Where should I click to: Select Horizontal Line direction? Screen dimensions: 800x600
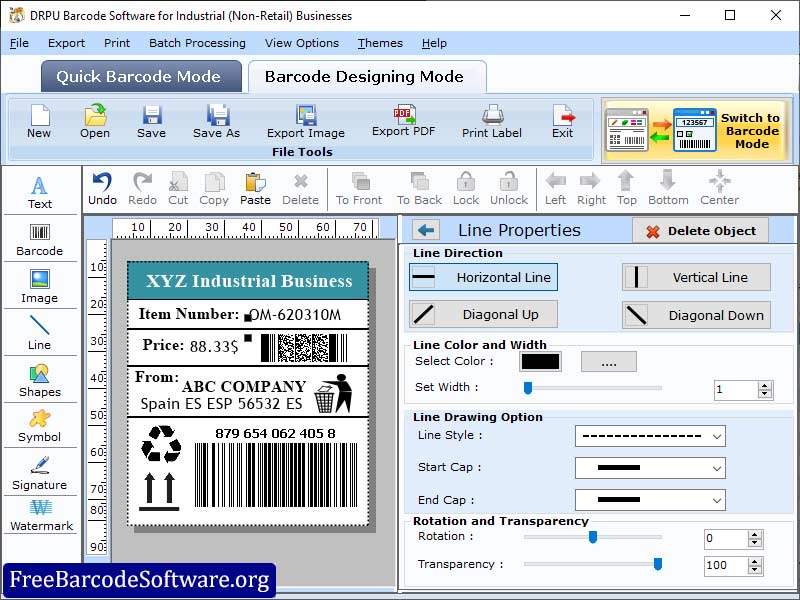(483, 277)
